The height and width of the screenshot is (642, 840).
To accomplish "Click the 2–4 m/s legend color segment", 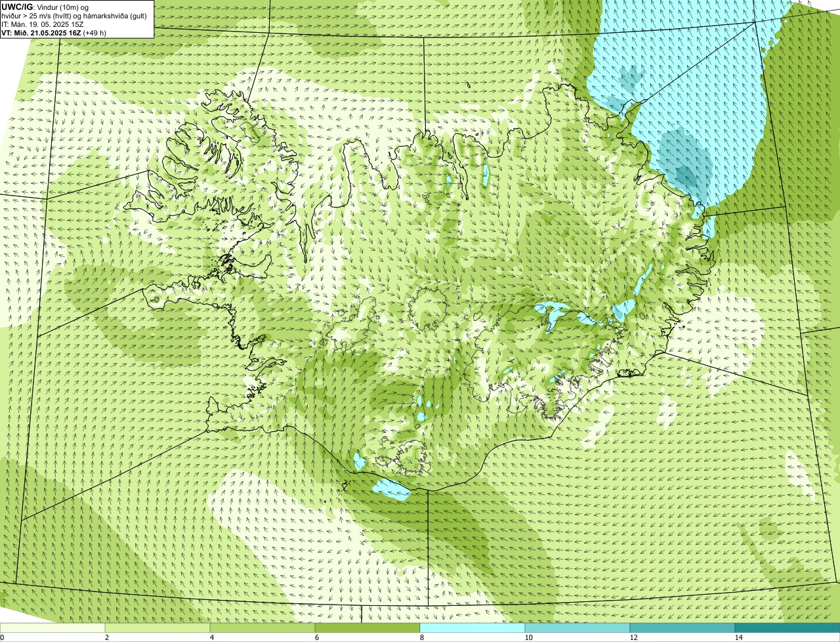I will click(x=157, y=628).
